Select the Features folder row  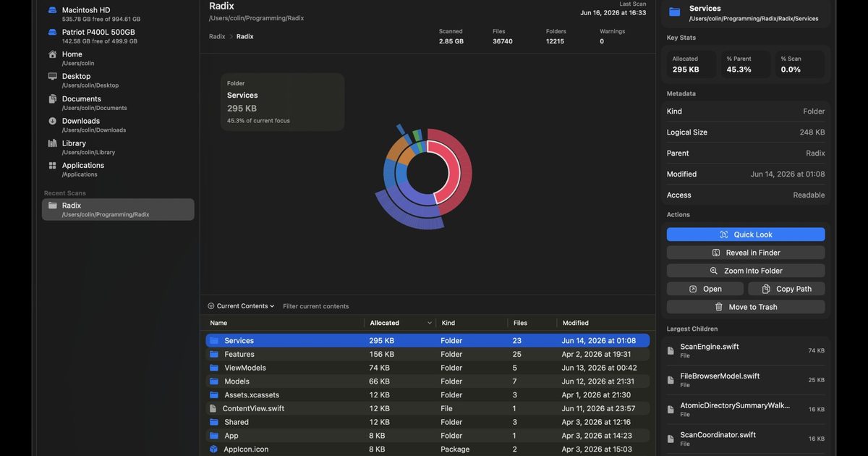[427, 354]
